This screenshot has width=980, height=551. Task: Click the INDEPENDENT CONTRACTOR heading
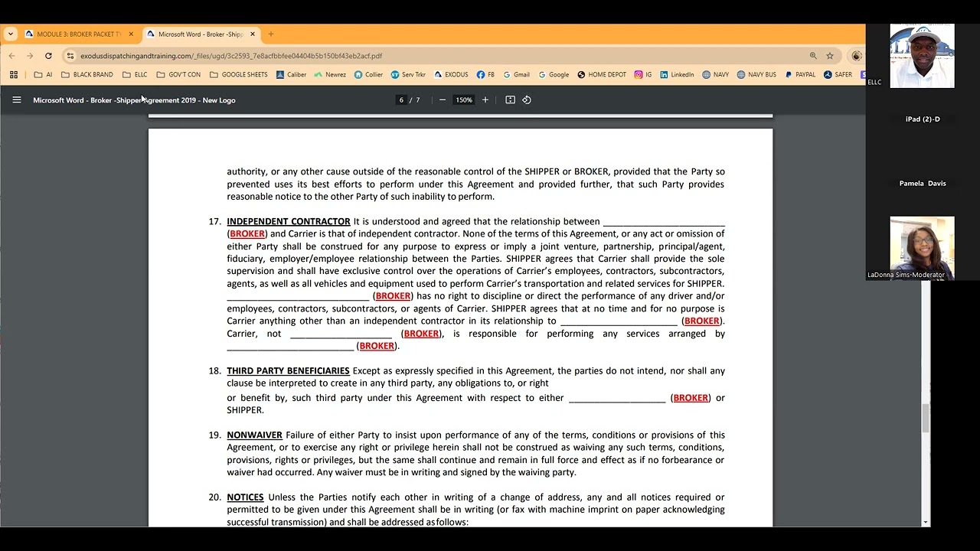coord(289,221)
